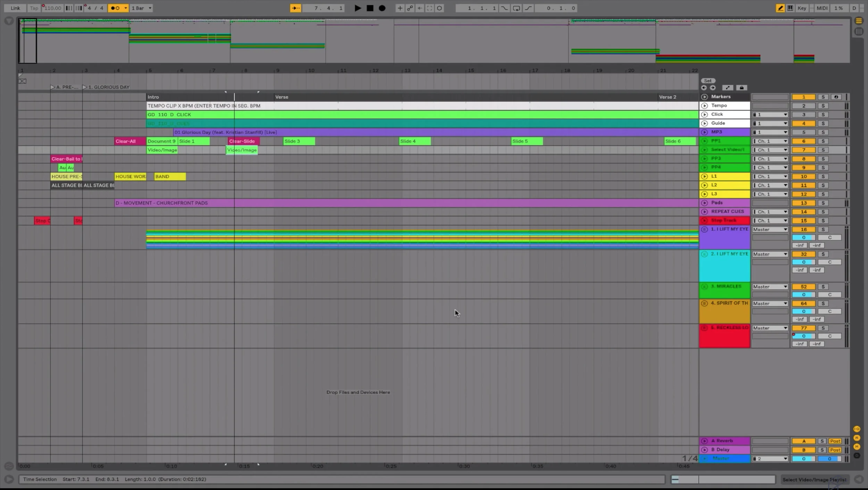Toggle Post button on A Reverb return

coord(835,441)
